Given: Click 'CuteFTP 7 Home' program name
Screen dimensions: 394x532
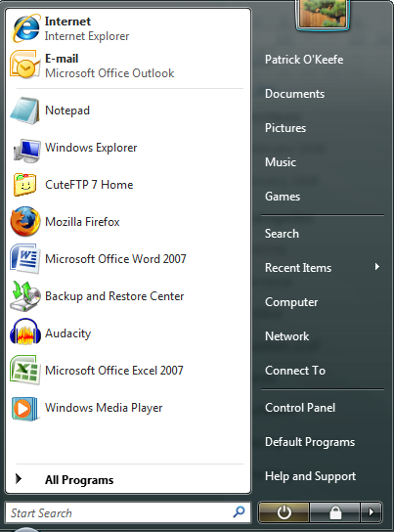Looking at the screenshot, I should coord(89,185).
